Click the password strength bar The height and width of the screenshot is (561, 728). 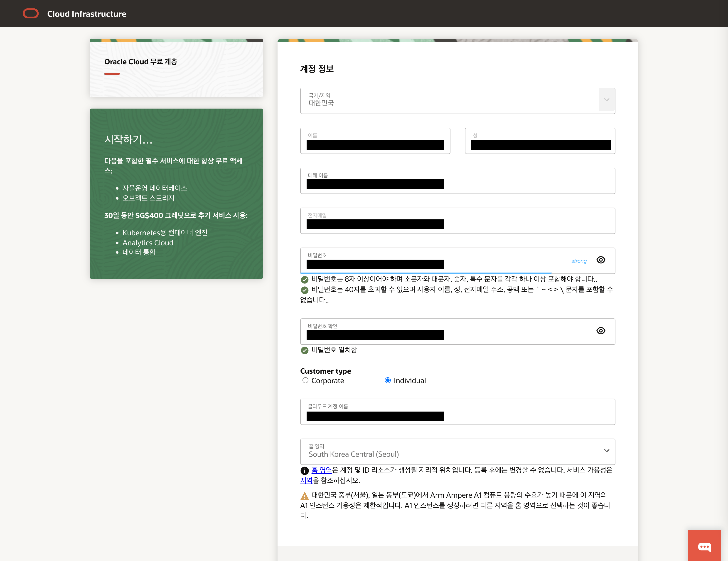click(426, 273)
